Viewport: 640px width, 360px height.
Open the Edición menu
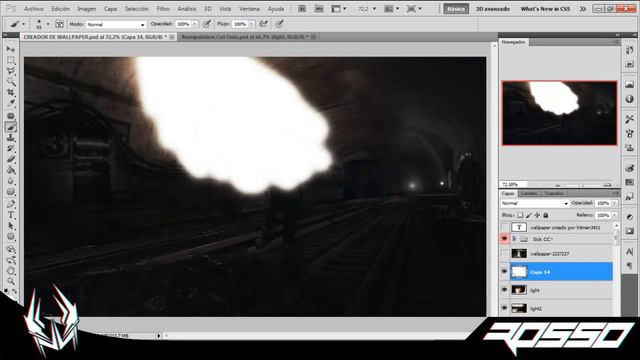(60, 9)
